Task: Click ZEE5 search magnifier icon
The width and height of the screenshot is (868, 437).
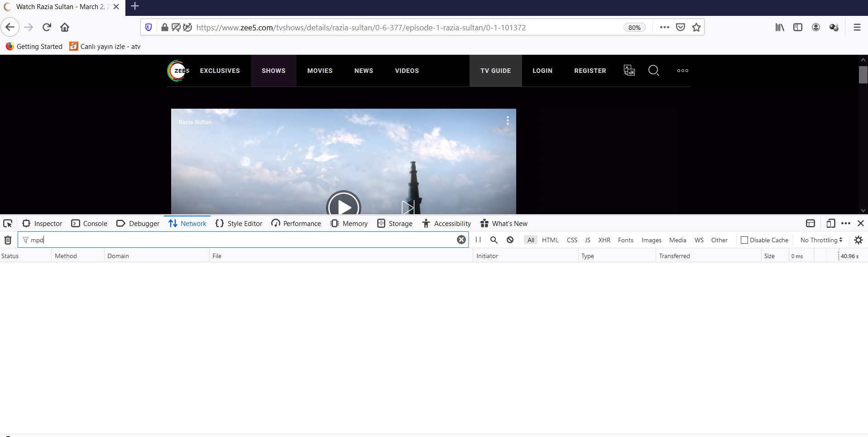Action: pyautogui.click(x=653, y=71)
